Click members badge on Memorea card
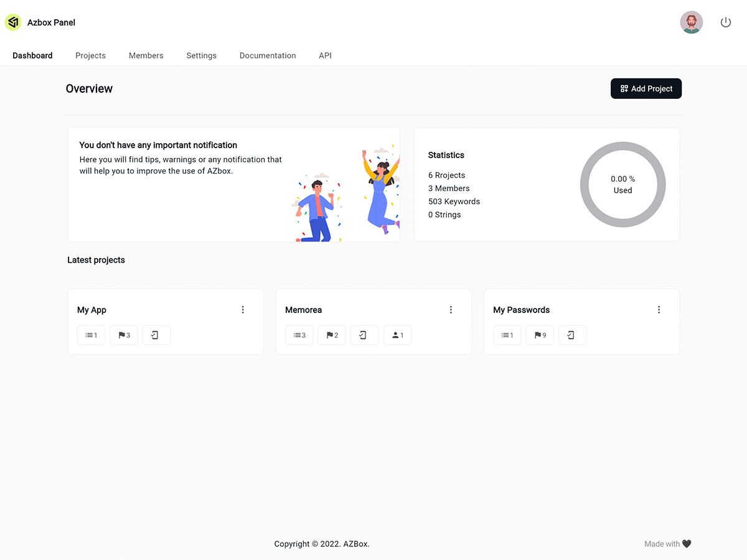Screen dimensions: 747x560 397,335
